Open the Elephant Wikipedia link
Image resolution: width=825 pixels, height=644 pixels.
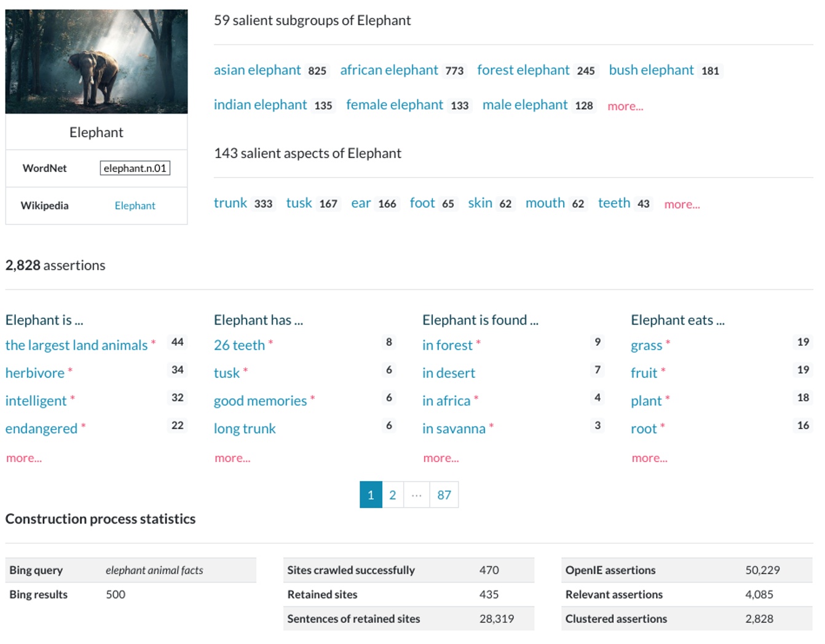tap(135, 206)
